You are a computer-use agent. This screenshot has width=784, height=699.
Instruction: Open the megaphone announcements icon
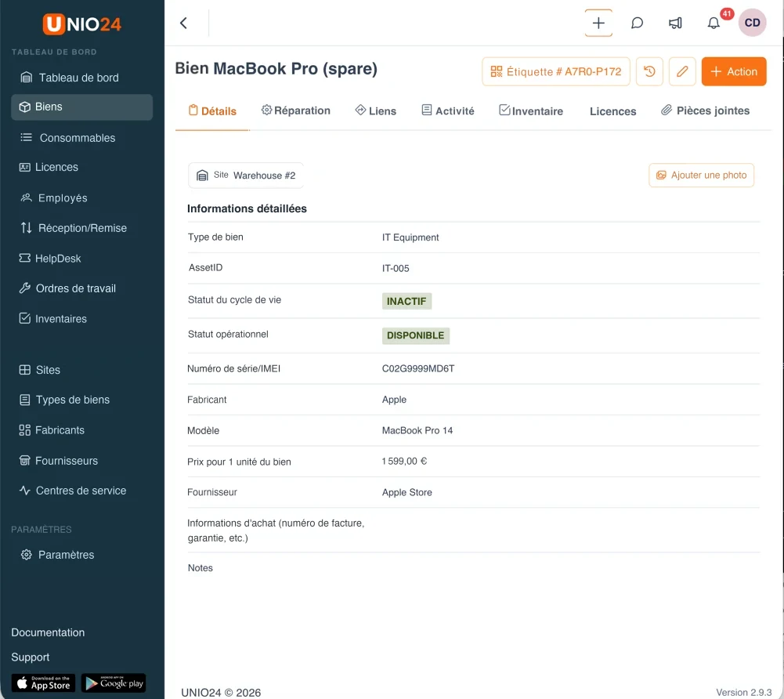[x=675, y=23]
